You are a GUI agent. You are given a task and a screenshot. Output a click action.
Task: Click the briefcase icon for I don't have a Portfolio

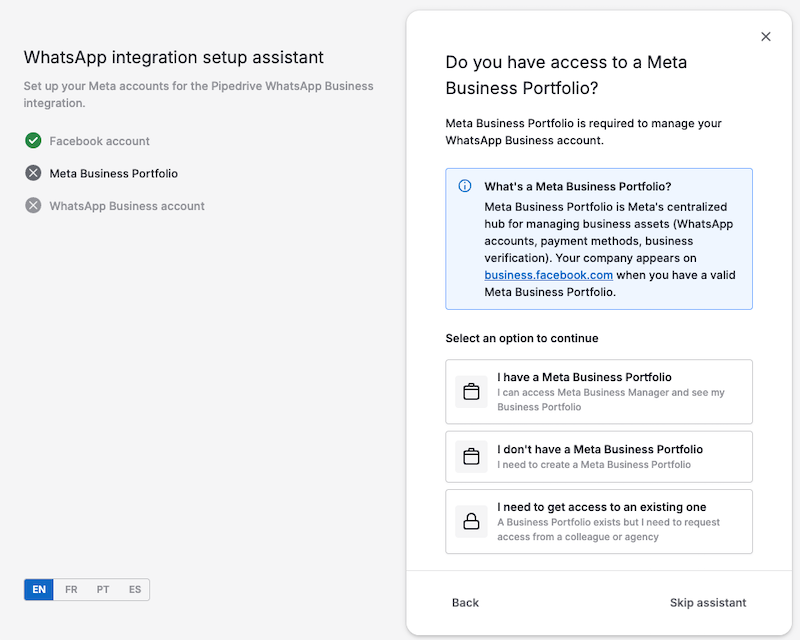pos(471,456)
